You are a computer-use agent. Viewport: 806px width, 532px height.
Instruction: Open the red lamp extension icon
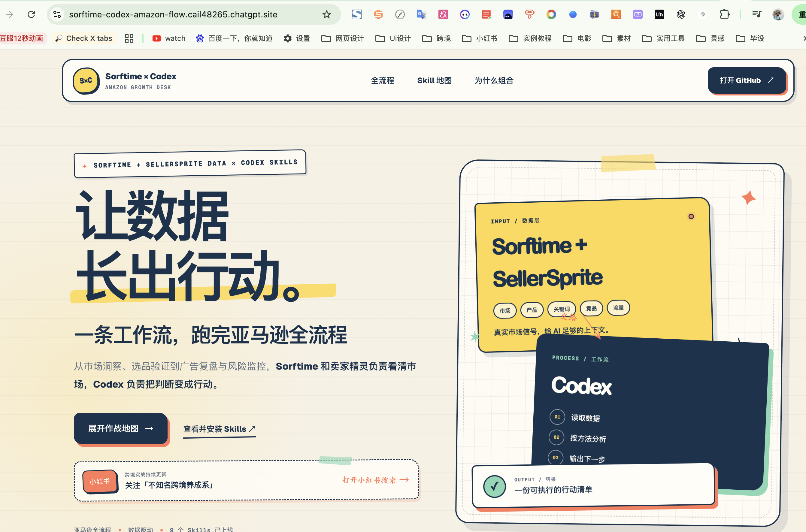[x=529, y=14]
